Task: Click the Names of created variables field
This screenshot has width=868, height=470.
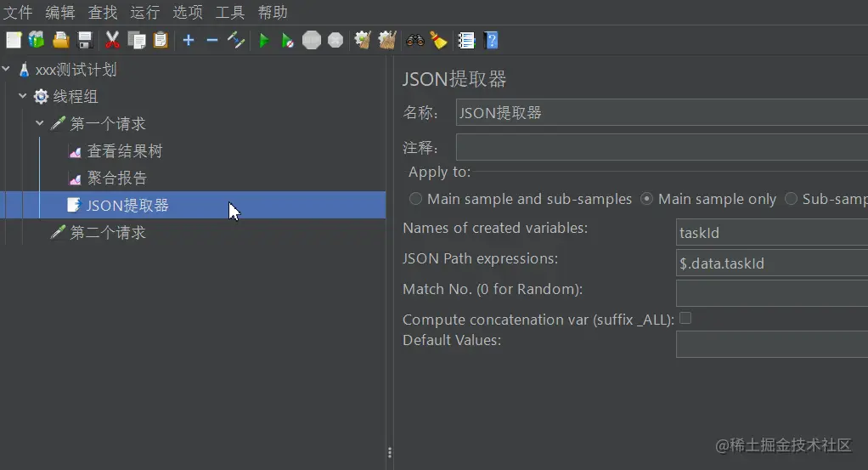Action: coord(772,232)
